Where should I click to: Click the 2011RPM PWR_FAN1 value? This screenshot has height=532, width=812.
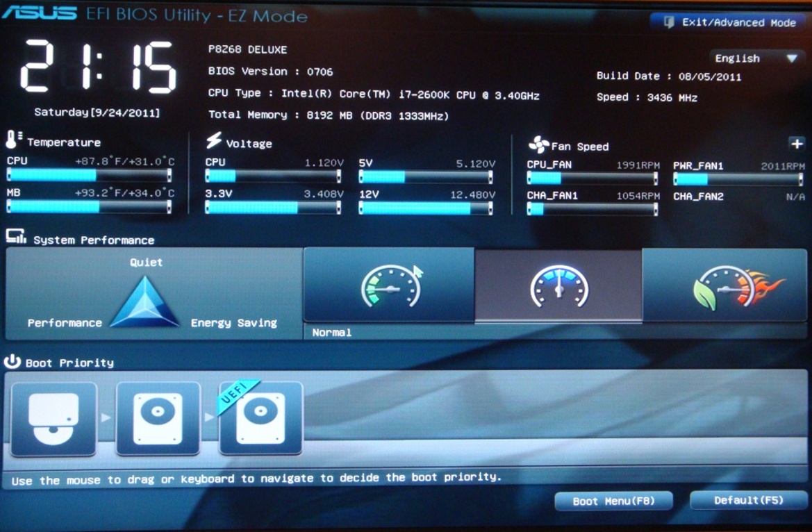783,166
